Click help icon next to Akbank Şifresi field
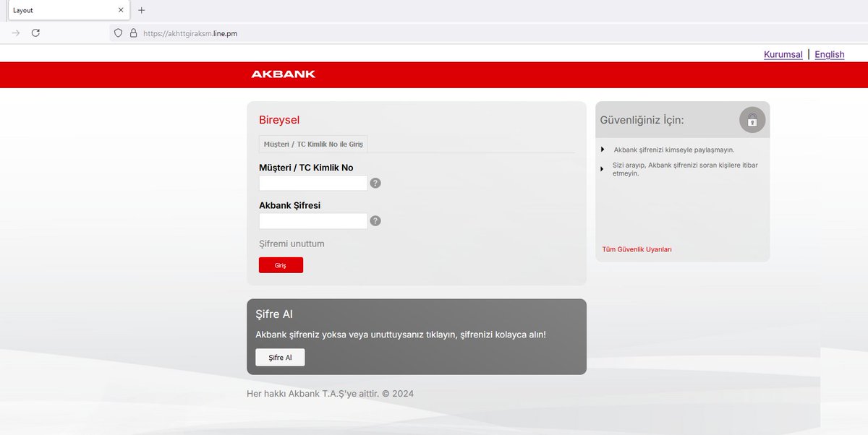 (375, 220)
